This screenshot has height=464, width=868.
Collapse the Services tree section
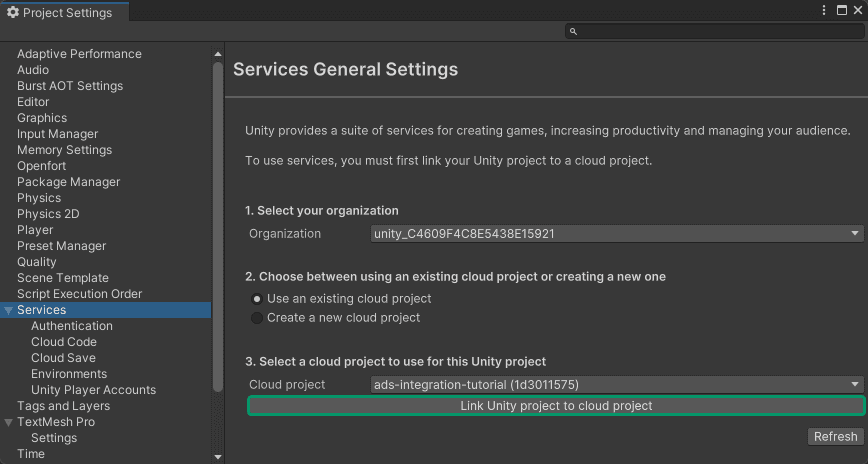[8, 311]
